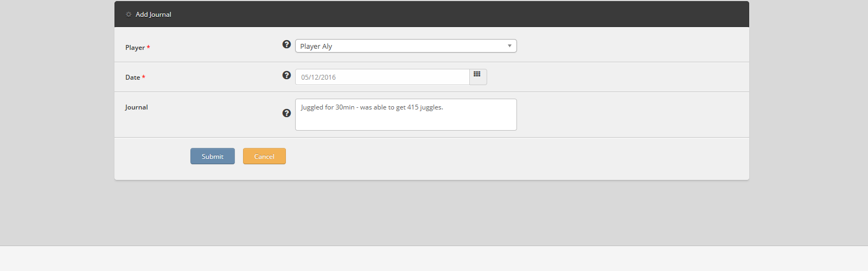Click the red asterisk next to Date

(x=144, y=78)
